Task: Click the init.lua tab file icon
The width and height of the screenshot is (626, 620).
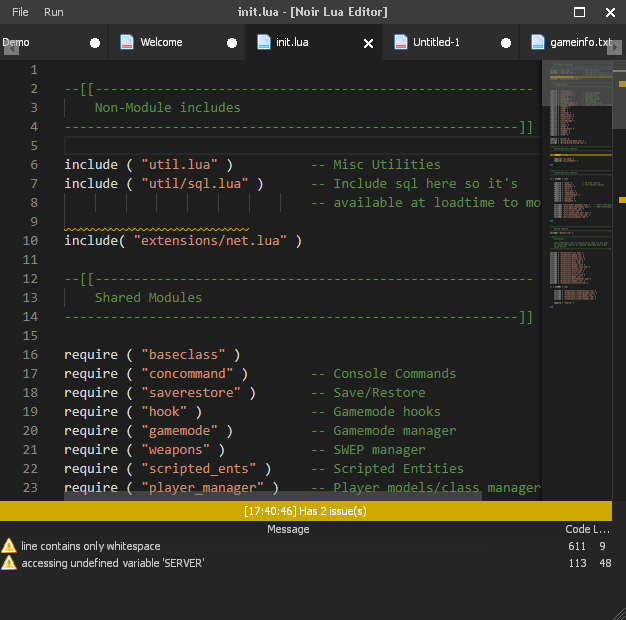Action: (264, 43)
